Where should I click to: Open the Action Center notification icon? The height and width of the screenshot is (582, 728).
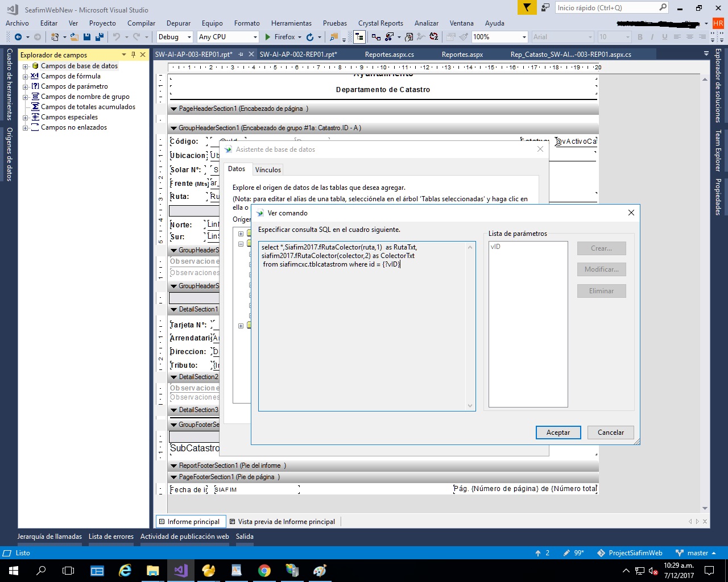(709, 570)
